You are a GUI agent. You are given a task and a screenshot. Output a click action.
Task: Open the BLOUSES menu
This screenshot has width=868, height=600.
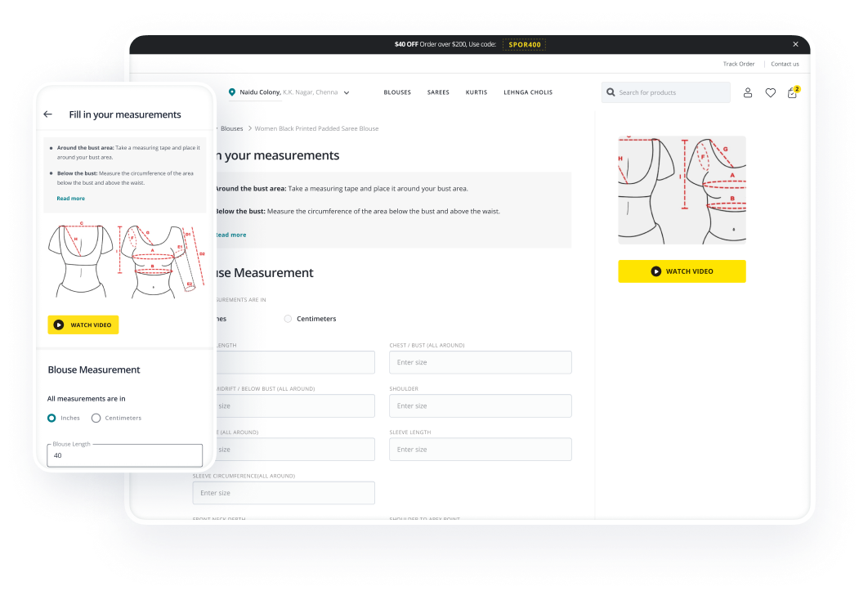(x=397, y=92)
